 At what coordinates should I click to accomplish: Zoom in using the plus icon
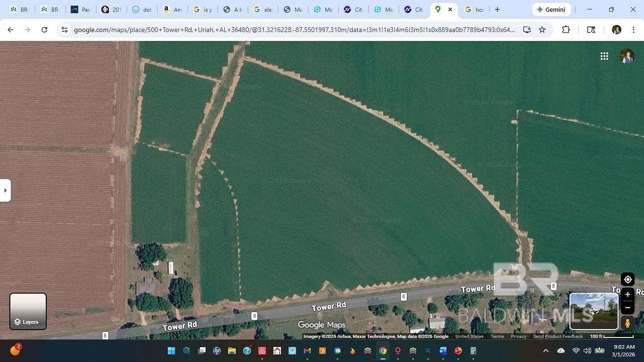coord(627,294)
